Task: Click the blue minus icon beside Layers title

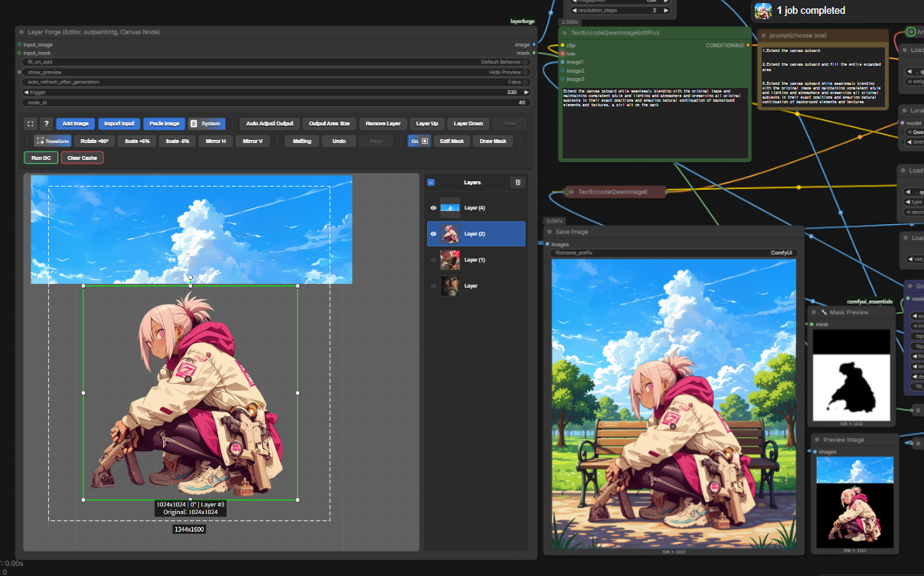Action: click(x=431, y=183)
